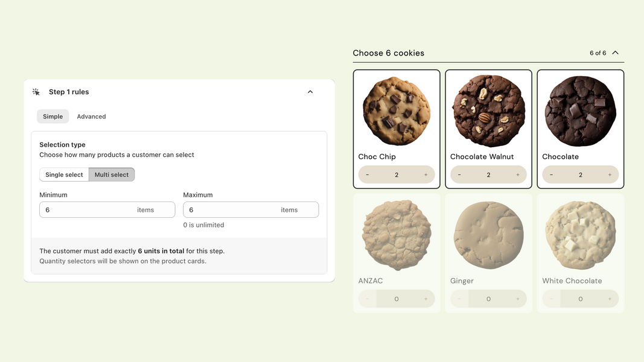
Task: Select the Single select option
Action: (64, 174)
